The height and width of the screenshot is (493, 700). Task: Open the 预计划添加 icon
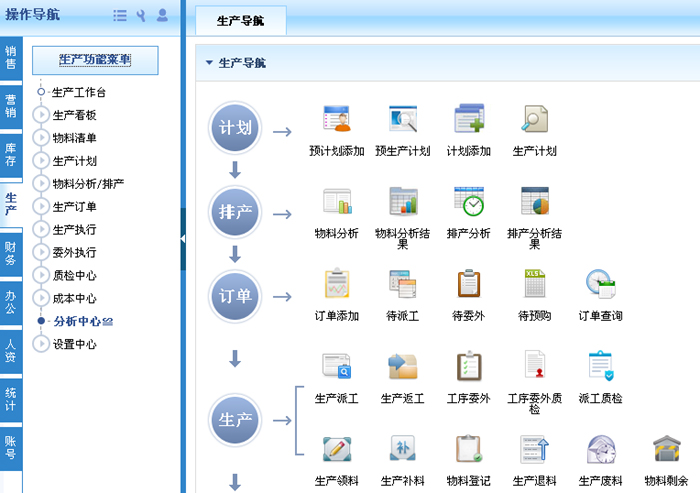(336, 119)
